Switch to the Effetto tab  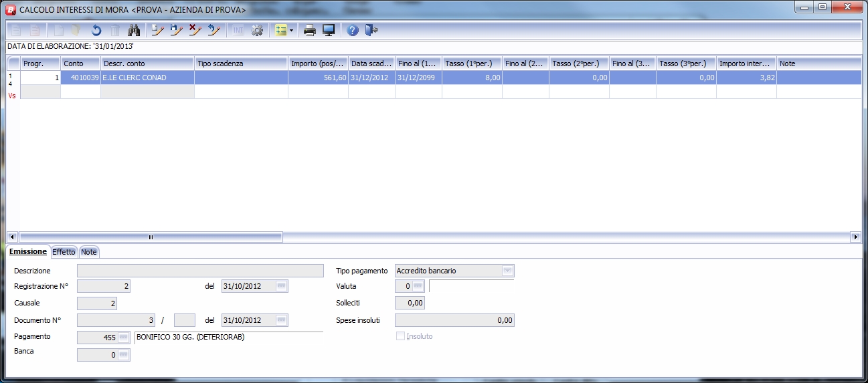point(64,252)
